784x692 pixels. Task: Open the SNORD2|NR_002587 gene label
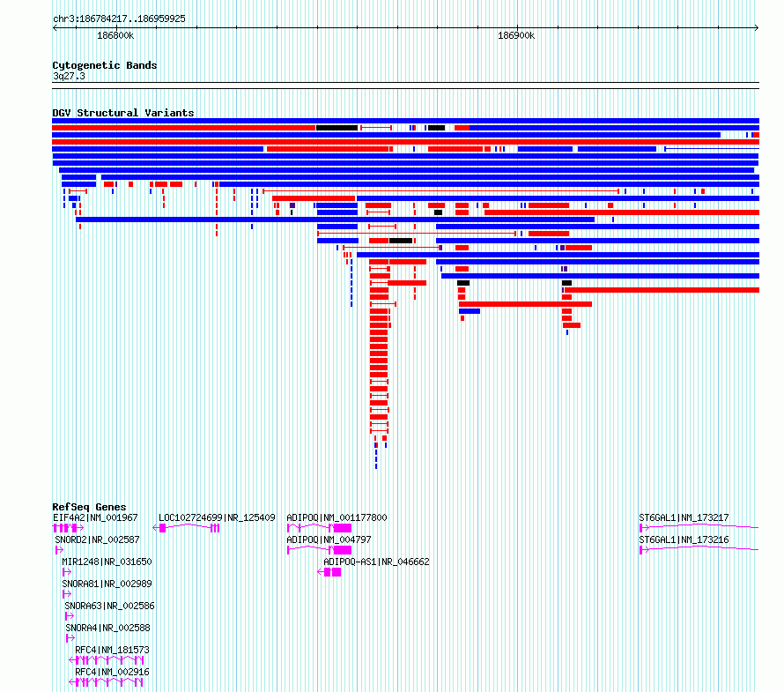(x=97, y=539)
